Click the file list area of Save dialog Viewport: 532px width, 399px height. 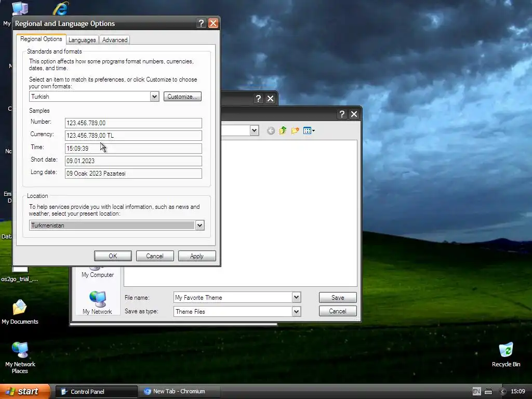point(289,213)
